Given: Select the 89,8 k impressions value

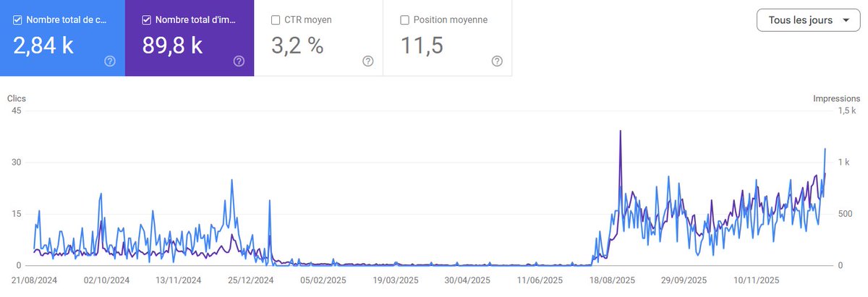Looking at the screenshot, I should click(172, 46).
